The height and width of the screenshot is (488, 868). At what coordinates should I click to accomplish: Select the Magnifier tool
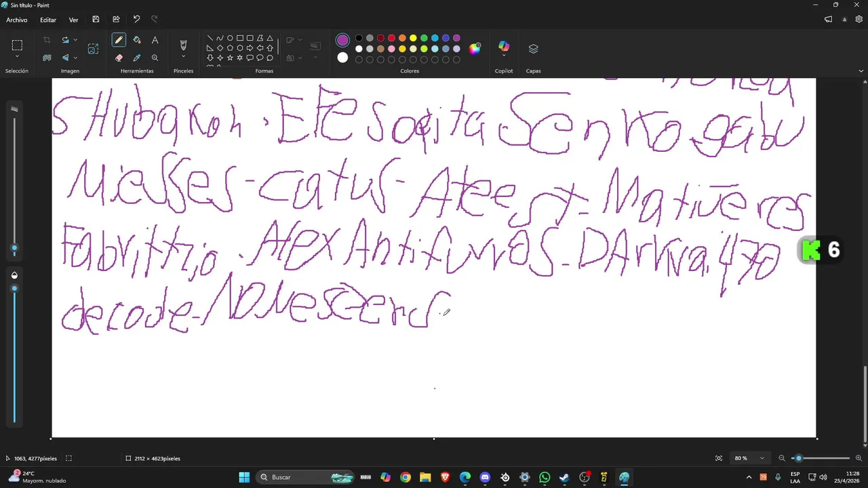(x=155, y=58)
